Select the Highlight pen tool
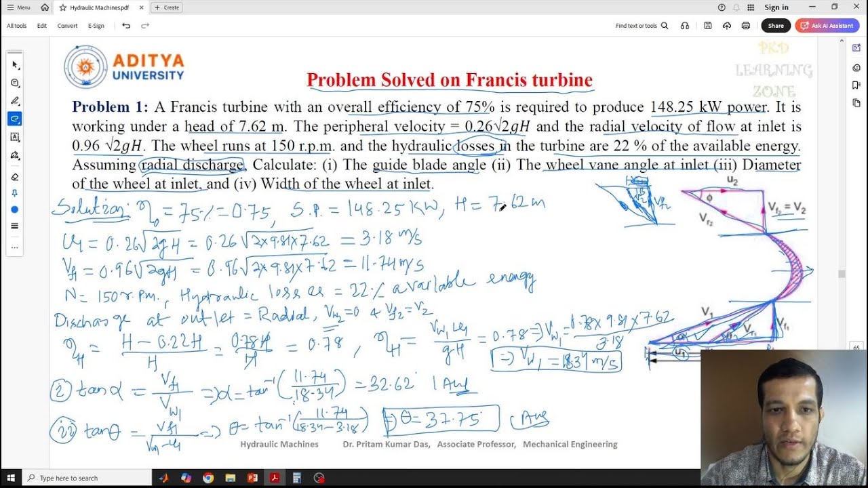The image size is (868, 488). (x=15, y=100)
